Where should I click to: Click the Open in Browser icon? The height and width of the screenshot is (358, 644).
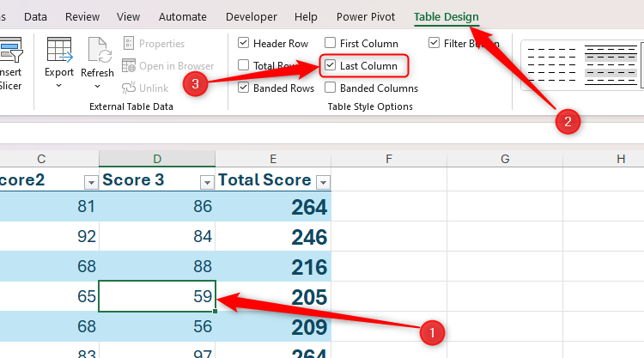point(129,66)
